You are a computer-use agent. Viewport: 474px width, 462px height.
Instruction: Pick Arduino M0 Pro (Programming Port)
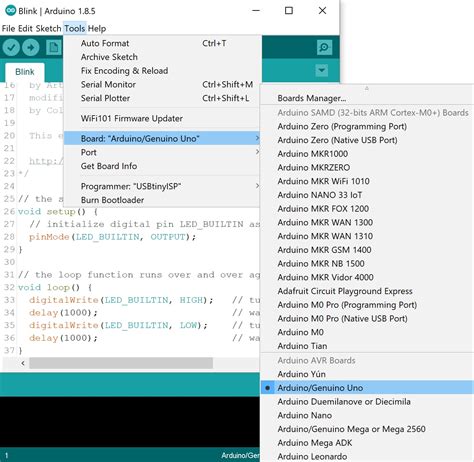[367, 305]
